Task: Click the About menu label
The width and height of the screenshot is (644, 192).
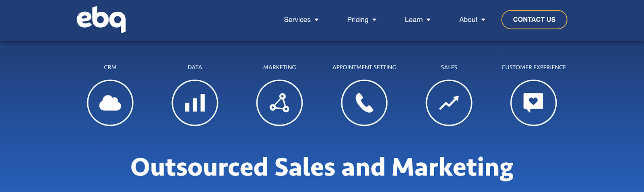Action: click(x=469, y=20)
